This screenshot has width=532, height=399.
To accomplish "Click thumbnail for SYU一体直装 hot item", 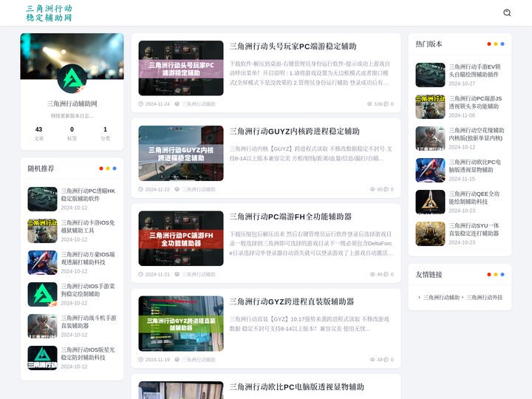I will tap(430, 233).
